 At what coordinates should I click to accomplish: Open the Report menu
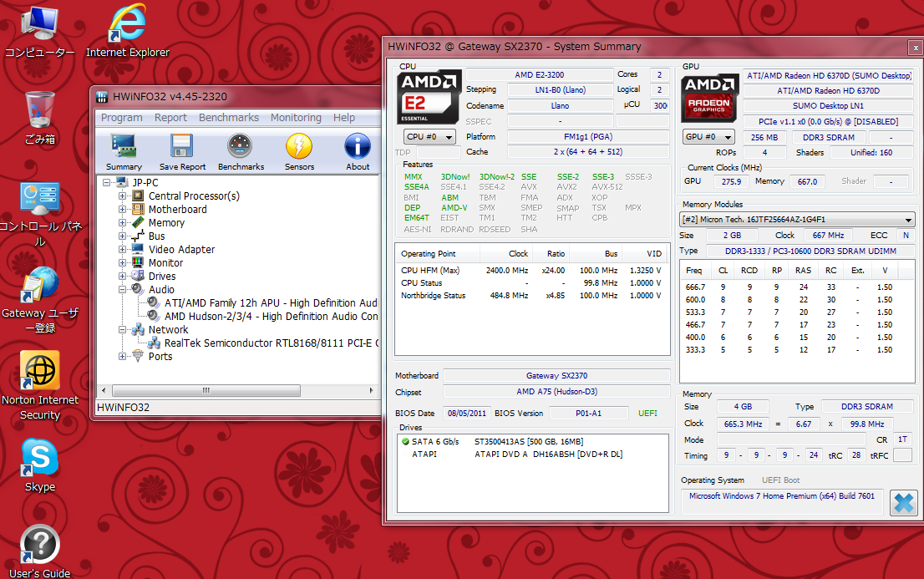pyautogui.click(x=170, y=117)
